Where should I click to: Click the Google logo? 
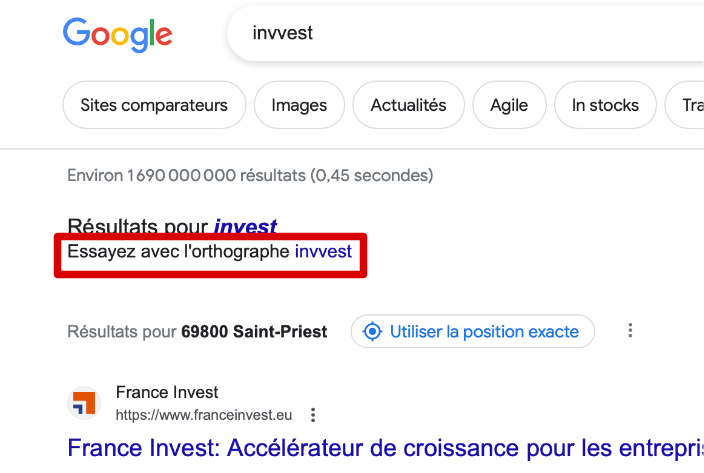(x=117, y=35)
